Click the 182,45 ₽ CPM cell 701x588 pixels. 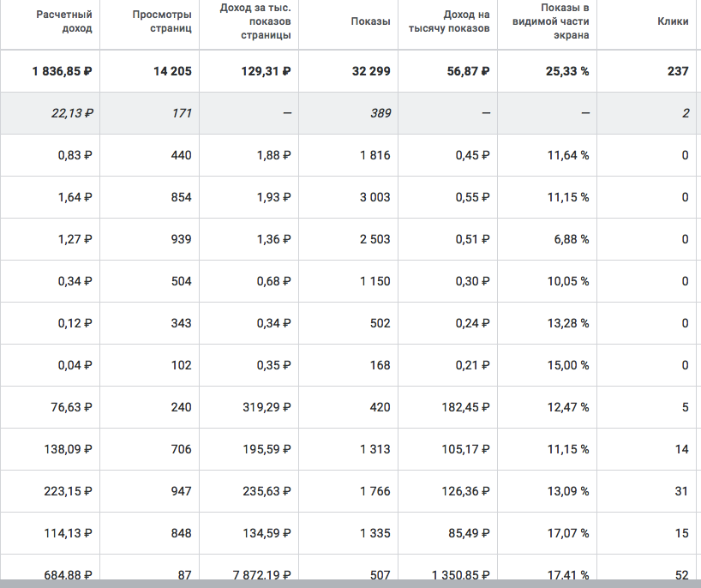tap(466, 407)
